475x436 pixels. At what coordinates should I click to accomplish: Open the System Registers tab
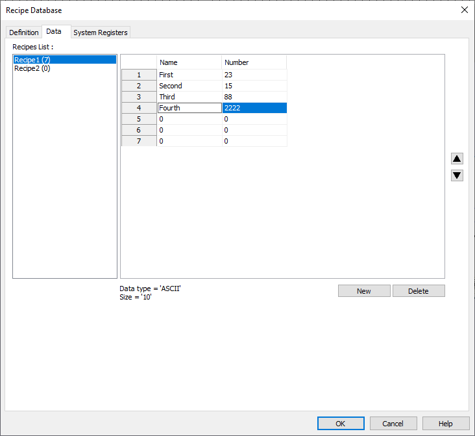(100, 32)
